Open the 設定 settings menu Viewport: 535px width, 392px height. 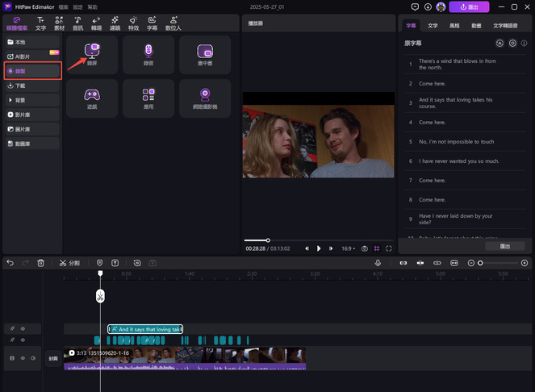point(77,6)
